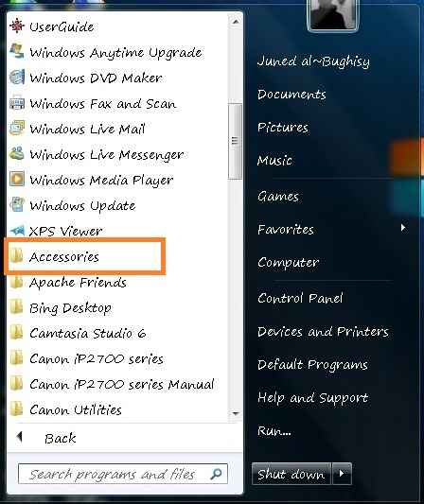Open the UserGuide icon
Screen dimensions: 424x504
click(17, 26)
